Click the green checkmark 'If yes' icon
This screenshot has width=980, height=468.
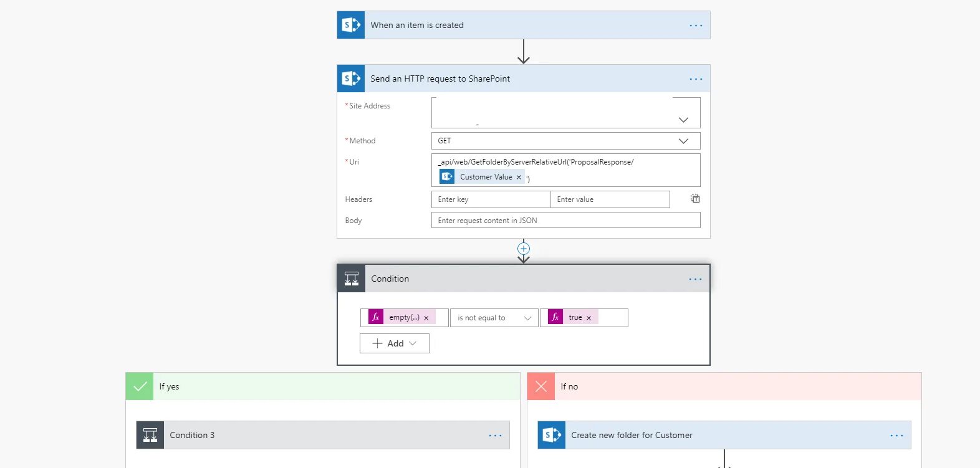140,386
